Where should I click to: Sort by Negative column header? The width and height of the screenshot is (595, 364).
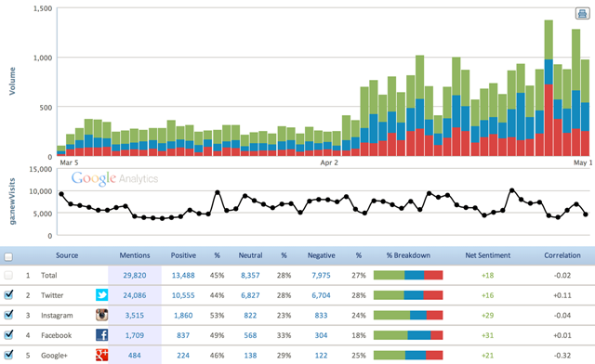(321, 255)
